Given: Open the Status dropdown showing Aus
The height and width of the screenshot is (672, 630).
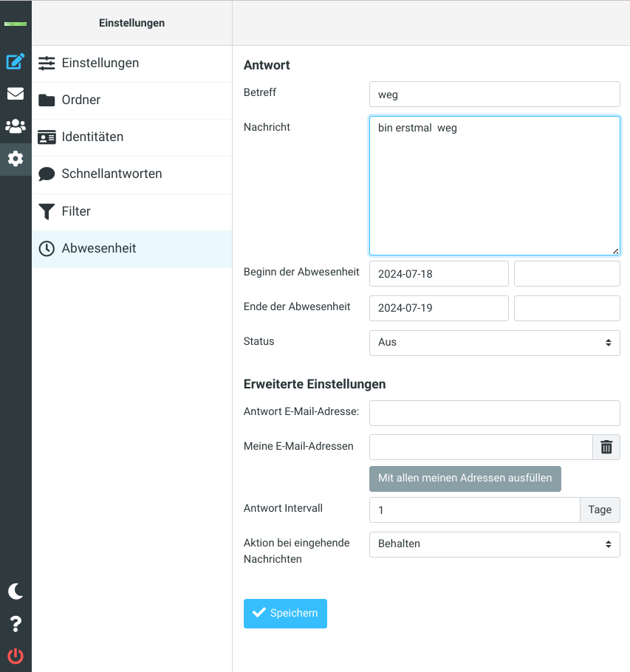Looking at the screenshot, I should 495,343.
